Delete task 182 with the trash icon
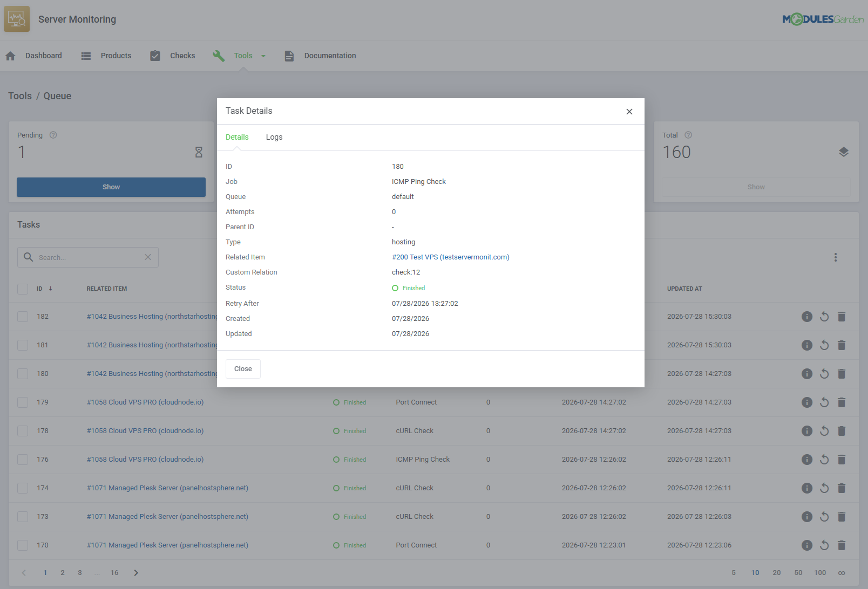Image resolution: width=868 pixels, height=589 pixels. coord(842,317)
